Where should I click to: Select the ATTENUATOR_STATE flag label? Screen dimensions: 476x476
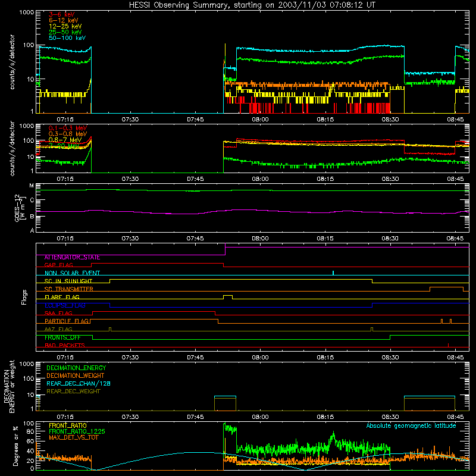pos(72,258)
